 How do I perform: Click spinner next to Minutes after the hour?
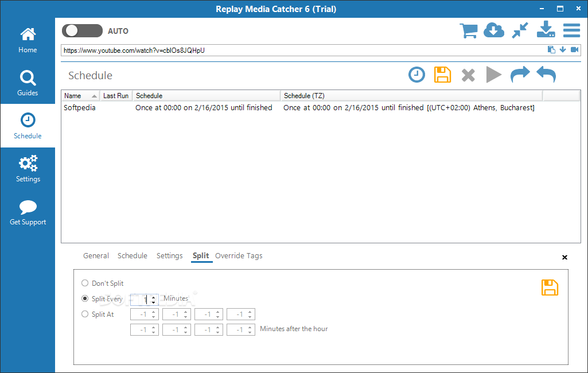241,330
